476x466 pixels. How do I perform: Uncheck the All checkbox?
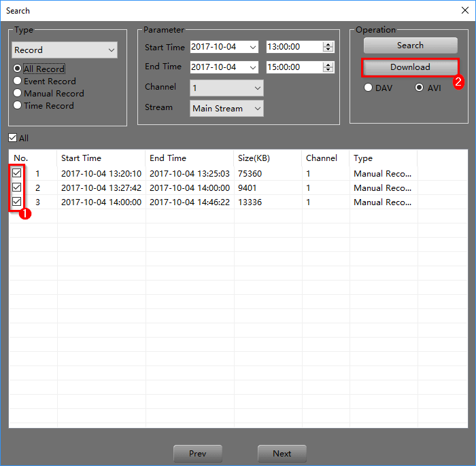pyautogui.click(x=14, y=139)
